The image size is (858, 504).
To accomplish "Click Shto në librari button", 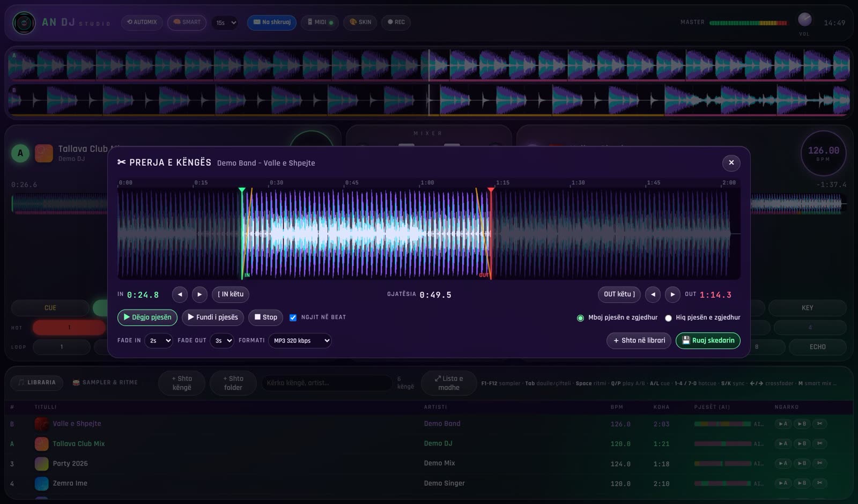I will [639, 340].
